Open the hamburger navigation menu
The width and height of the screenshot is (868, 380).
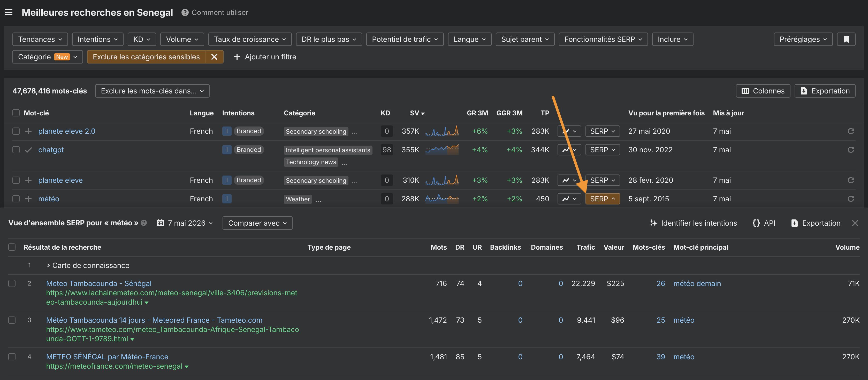pyautogui.click(x=9, y=12)
